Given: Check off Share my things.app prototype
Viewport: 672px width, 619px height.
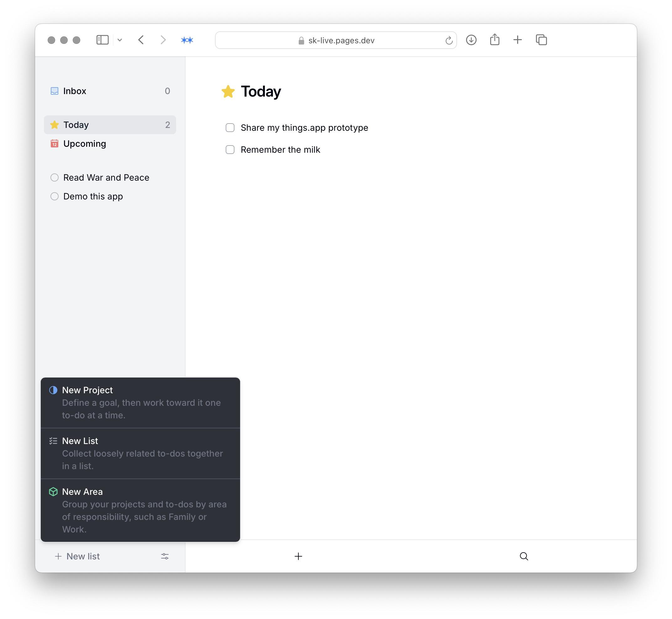Looking at the screenshot, I should (x=230, y=128).
